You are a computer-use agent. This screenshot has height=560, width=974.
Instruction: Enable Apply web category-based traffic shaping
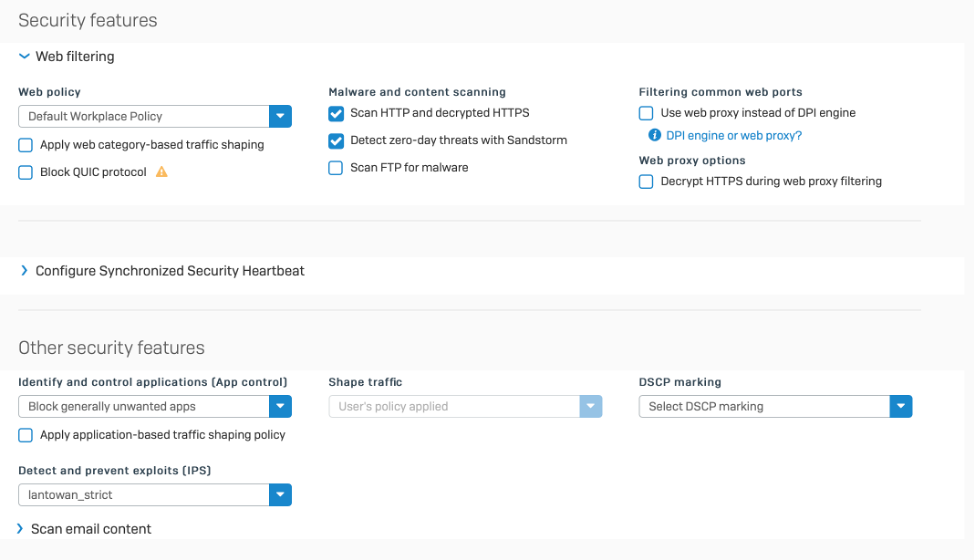[26, 145]
